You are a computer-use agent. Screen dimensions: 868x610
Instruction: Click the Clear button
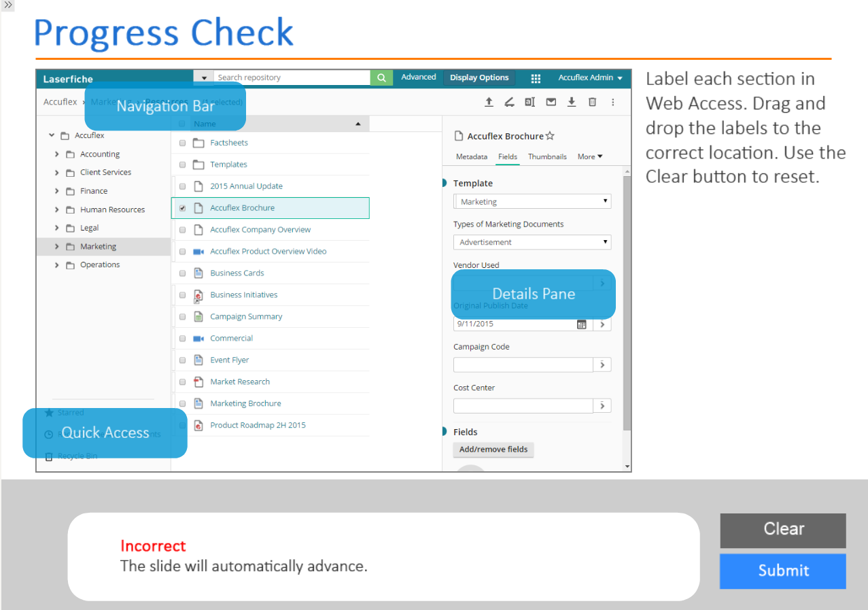783,530
